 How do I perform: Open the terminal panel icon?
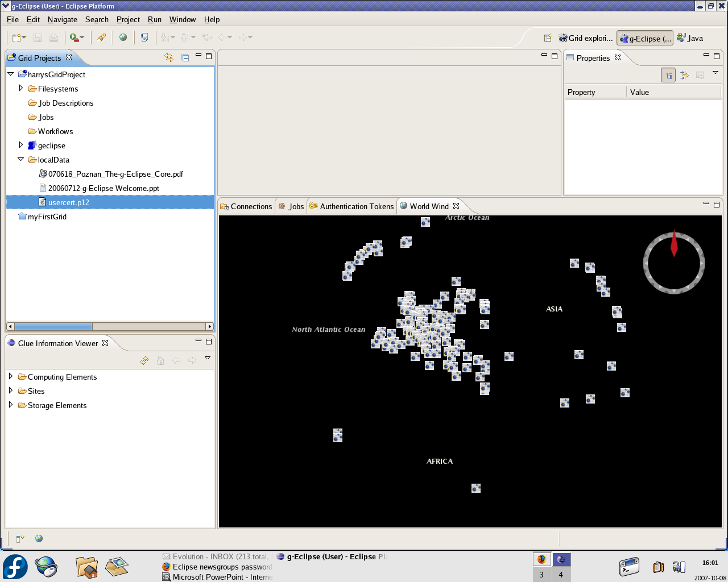point(629,567)
